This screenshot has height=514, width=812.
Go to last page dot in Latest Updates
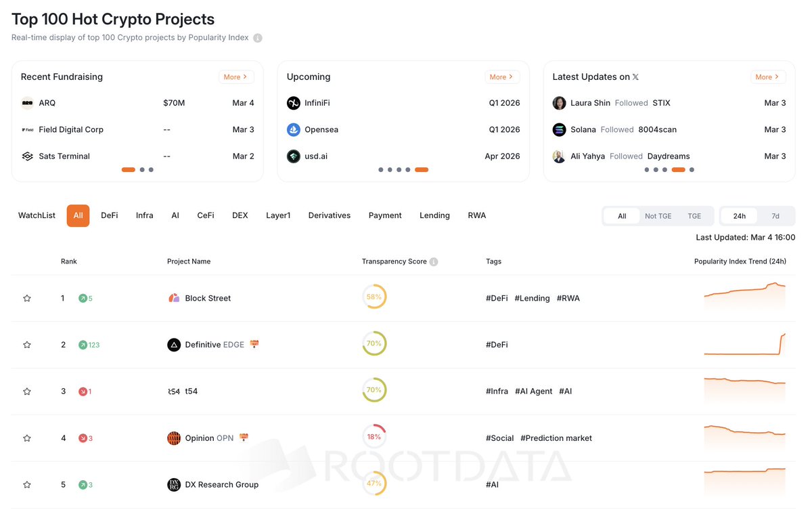[x=692, y=170]
